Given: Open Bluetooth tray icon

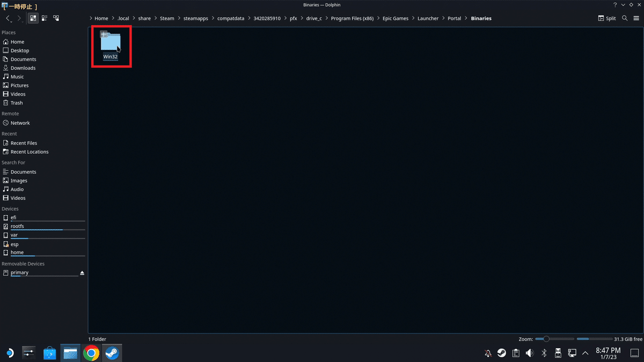Looking at the screenshot, I should click(544, 353).
